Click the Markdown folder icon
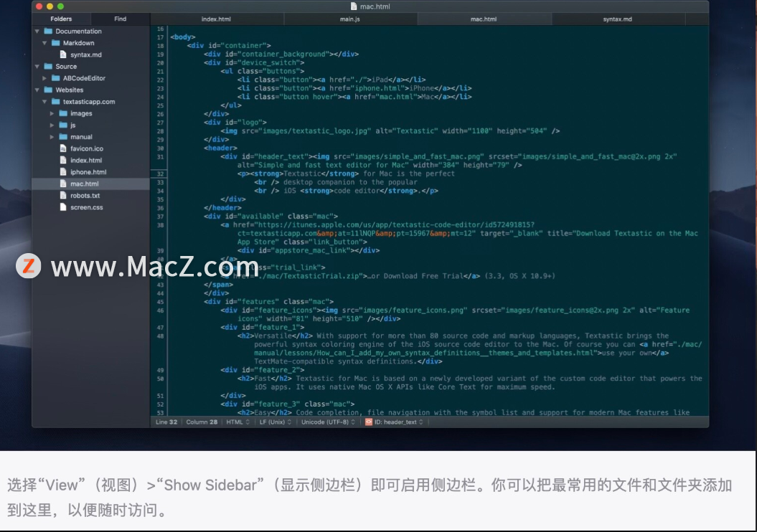Screen dimensions: 757x532 coord(55,43)
